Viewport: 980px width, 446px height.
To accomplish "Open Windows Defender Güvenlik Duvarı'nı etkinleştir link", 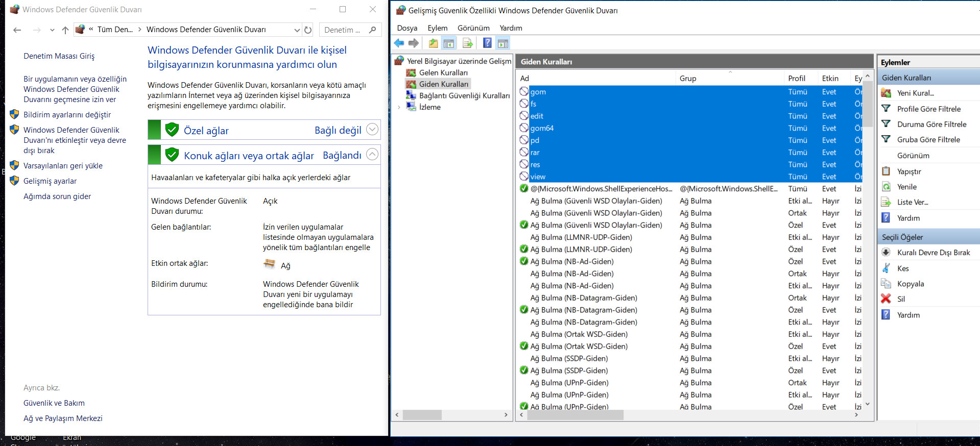I will click(x=75, y=140).
